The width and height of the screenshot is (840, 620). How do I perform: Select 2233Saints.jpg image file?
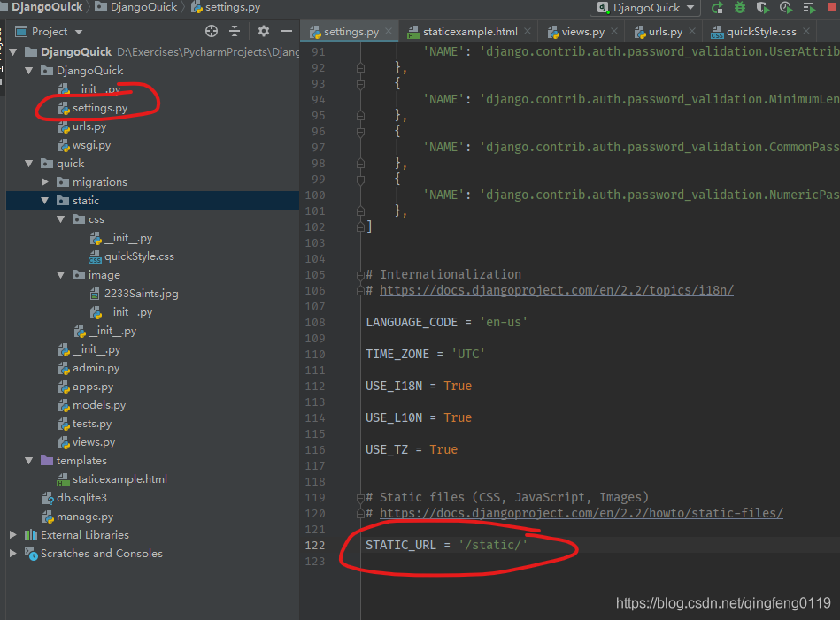[141, 294]
